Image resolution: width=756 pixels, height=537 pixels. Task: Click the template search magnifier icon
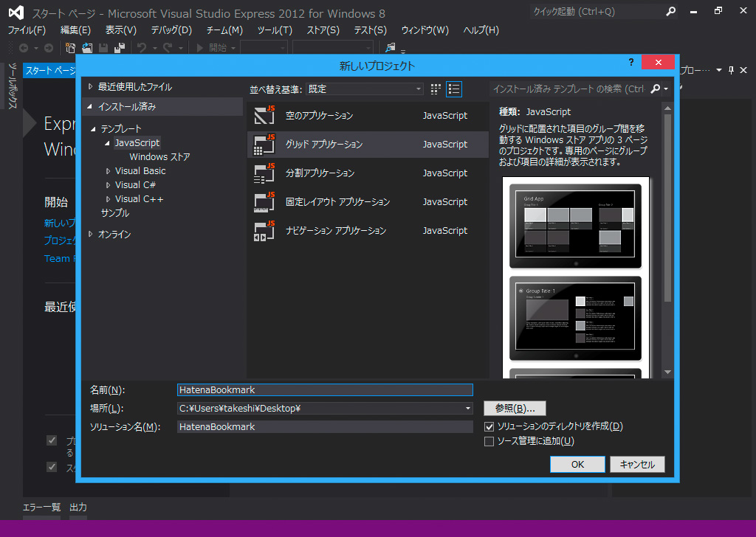pos(656,89)
